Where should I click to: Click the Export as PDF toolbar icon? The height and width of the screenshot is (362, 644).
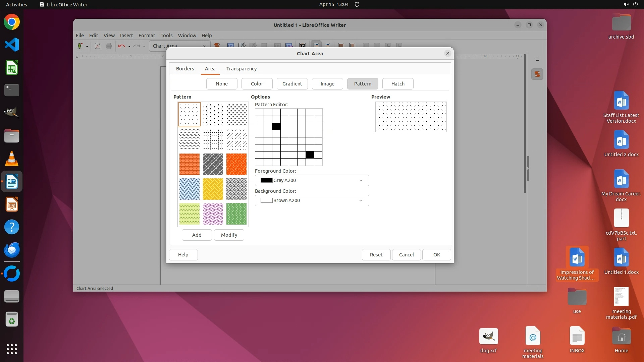[98, 46]
